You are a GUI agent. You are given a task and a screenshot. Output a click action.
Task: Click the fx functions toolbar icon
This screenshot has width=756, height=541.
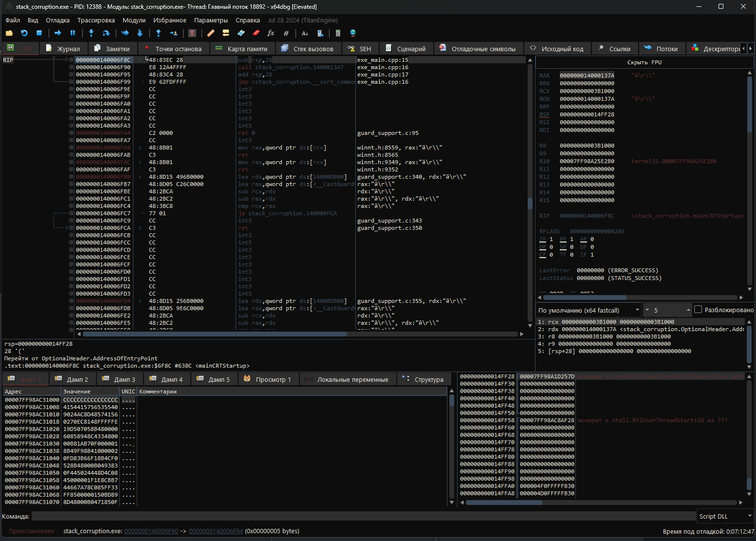point(271,33)
